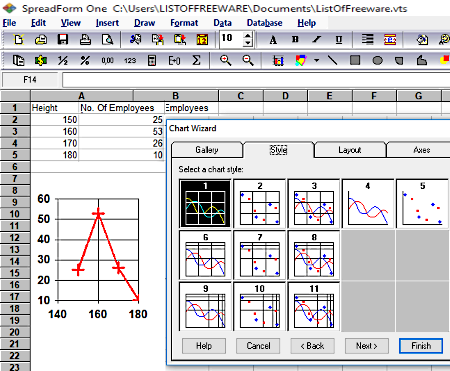This screenshot has width=450, height=371.
Task: Open the Database menu
Action: (264, 23)
